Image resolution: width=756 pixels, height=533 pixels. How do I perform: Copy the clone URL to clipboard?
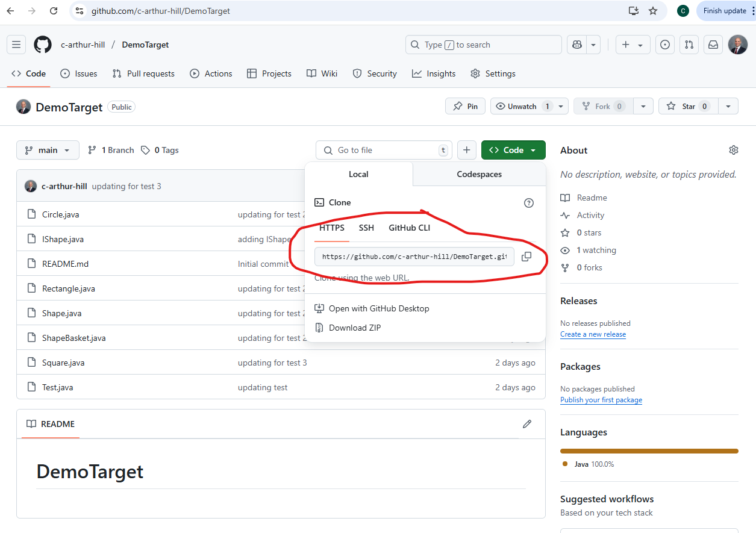[x=526, y=257]
